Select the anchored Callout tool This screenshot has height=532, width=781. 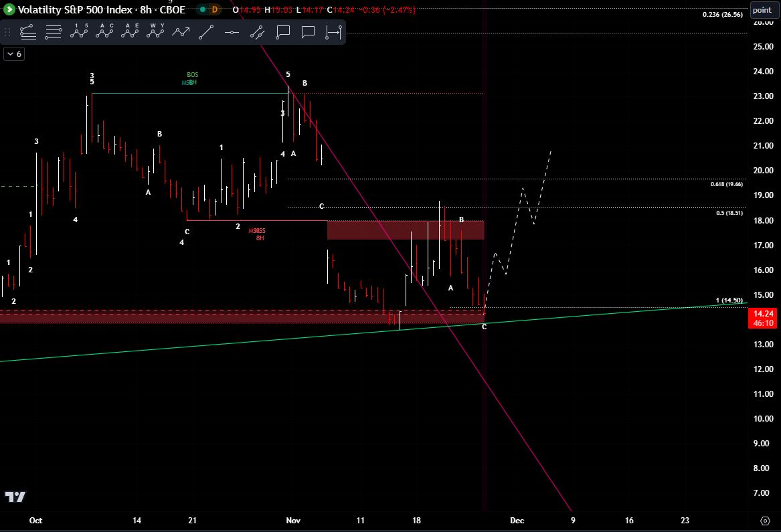click(282, 32)
